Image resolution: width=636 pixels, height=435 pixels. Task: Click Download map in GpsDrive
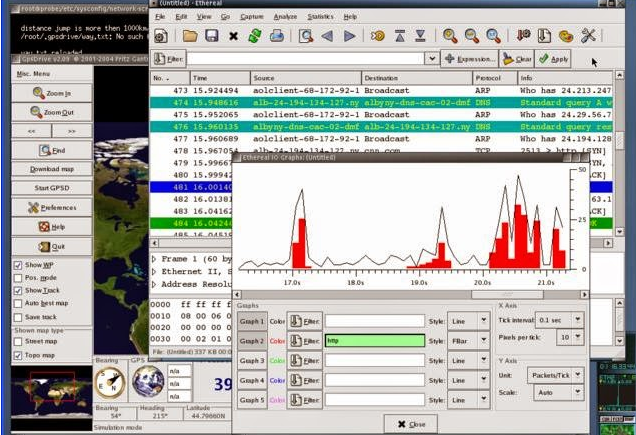[x=52, y=169]
